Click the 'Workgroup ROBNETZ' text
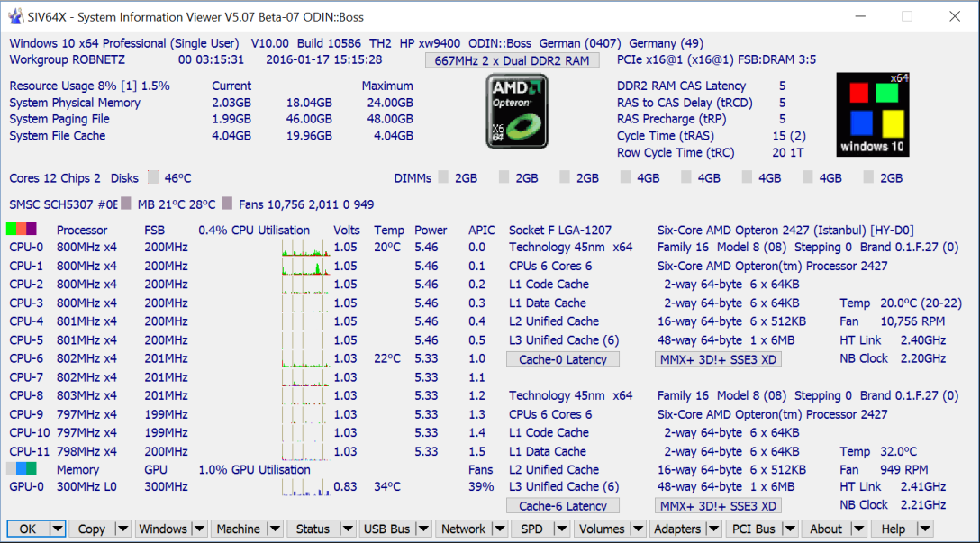Screen dimensions: 980x543 tap(67, 60)
